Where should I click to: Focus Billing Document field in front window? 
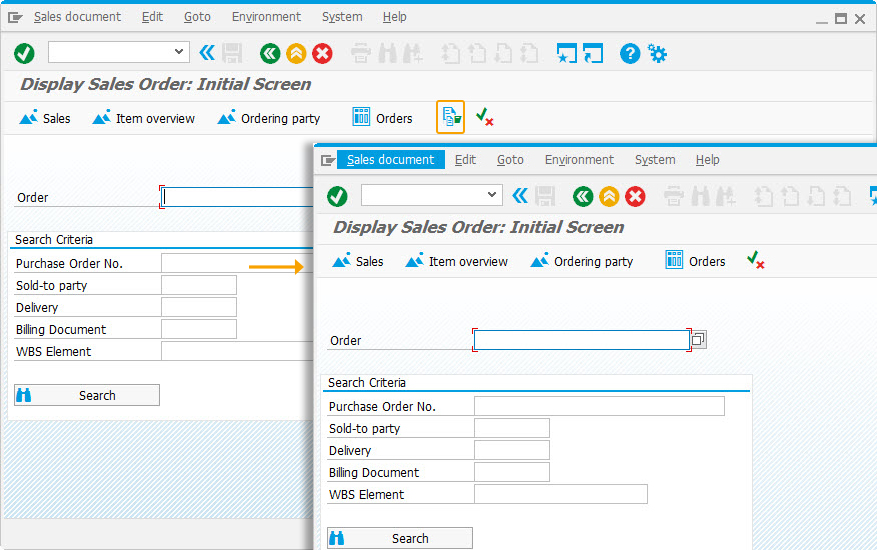coord(512,472)
